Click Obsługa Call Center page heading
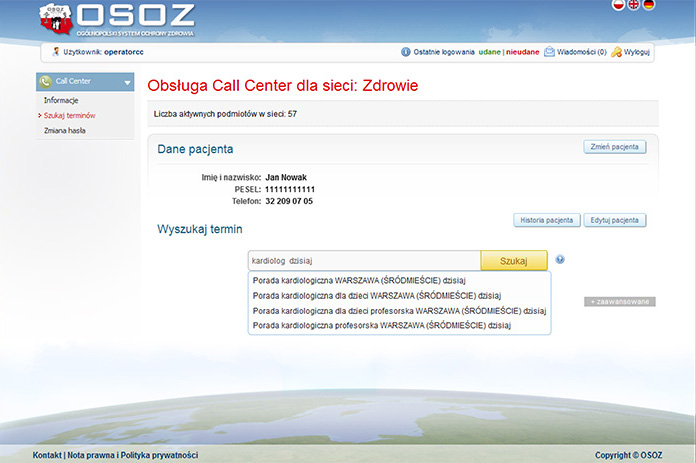Viewport: 696px width, 463px height. coord(283,85)
